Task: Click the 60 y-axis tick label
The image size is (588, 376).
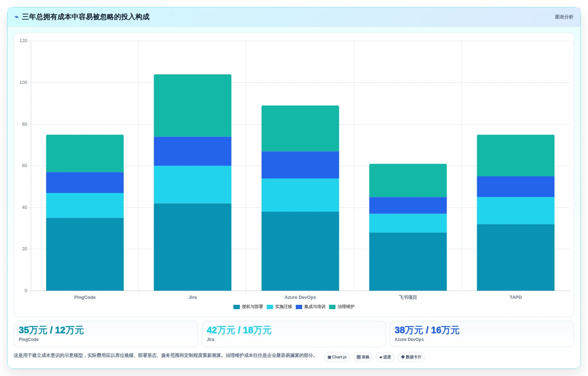Action: click(x=24, y=166)
